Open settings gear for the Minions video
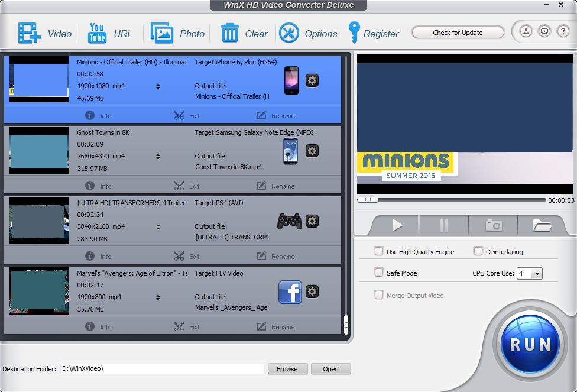 click(x=312, y=80)
